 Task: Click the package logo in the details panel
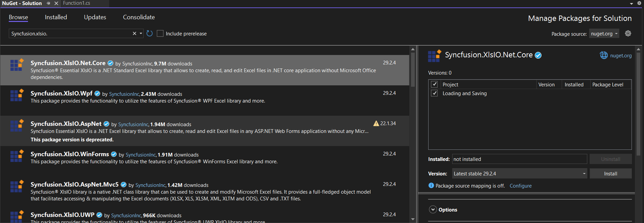(x=434, y=56)
